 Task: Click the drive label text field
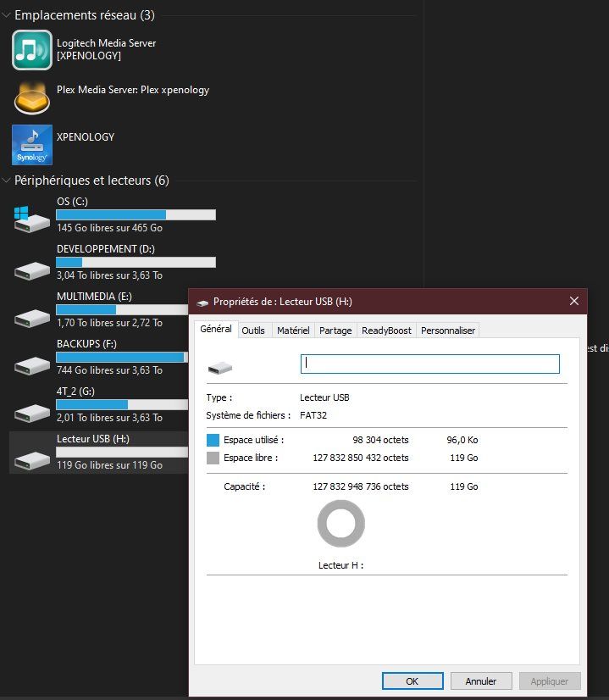point(430,364)
